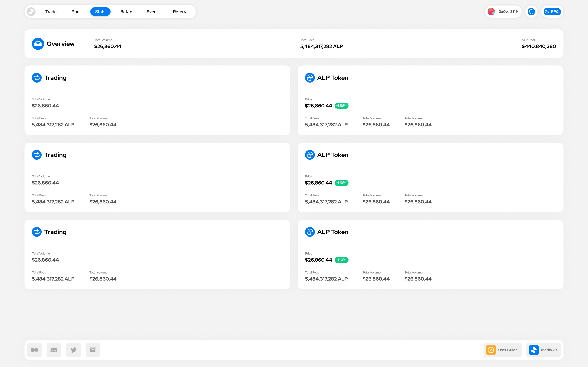This screenshot has width=588, height=372.
Task: Switch to the Pool tab
Action: (76, 12)
